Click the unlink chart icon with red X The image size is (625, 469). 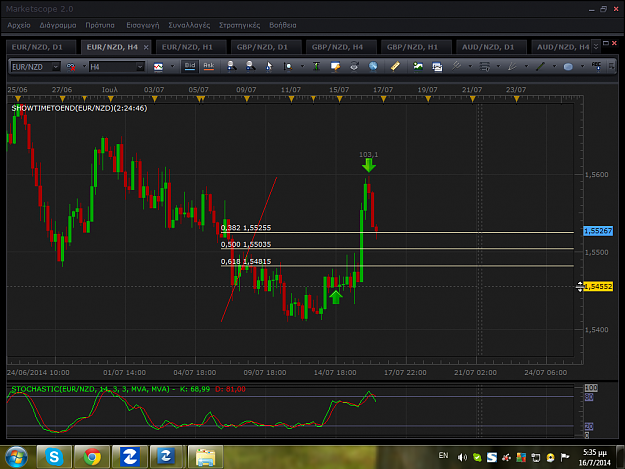[x=71, y=67]
